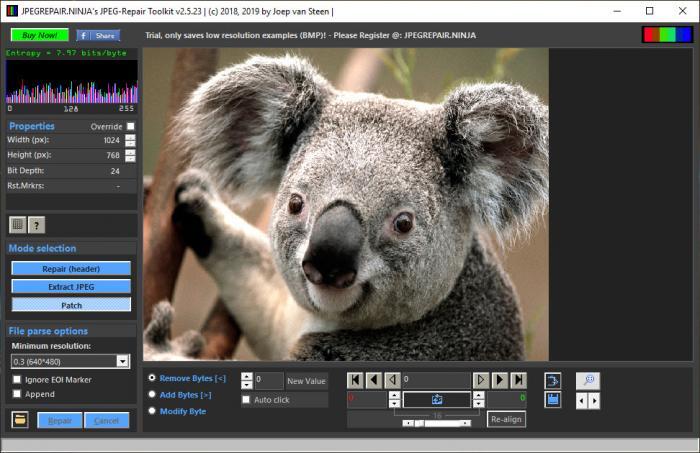Viewport: 700px width, 453px height.
Task: Click the export file icon above save
Action: tap(553, 380)
